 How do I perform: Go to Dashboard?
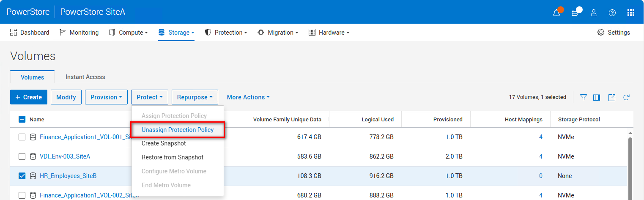tap(30, 33)
